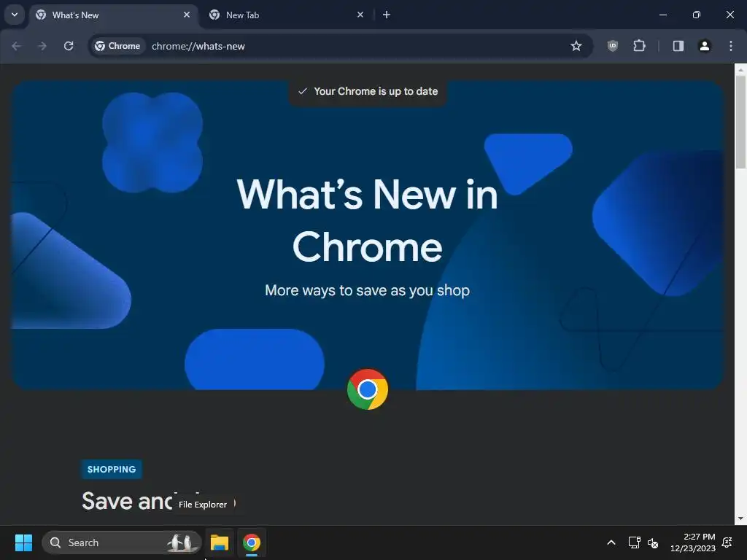This screenshot has width=747, height=560.
Task: Click the Chrome taskbar icon
Action: pos(252,542)
